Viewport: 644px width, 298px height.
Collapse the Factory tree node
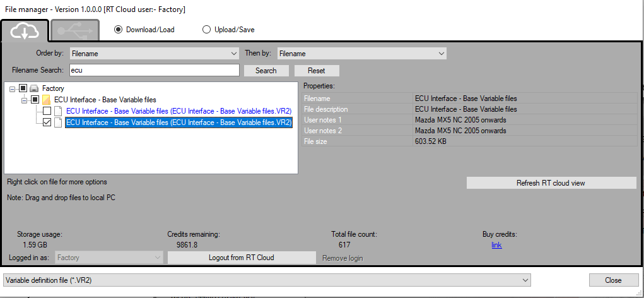click(13, 88)
